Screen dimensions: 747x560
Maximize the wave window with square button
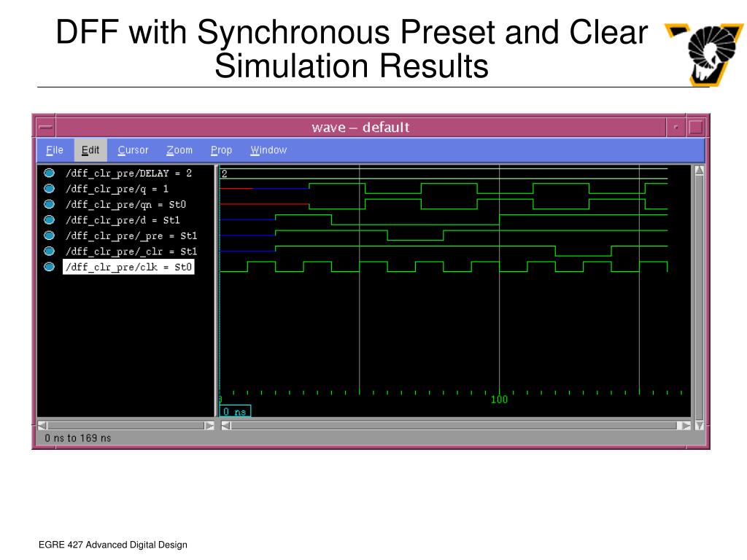coord(695,127)
